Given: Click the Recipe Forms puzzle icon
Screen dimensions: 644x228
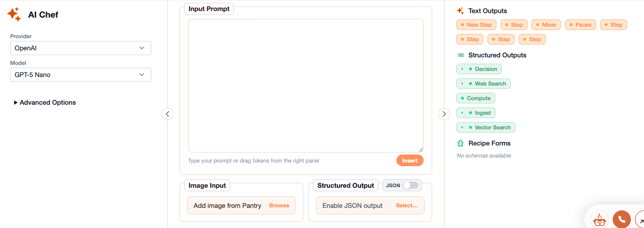Looking at the screenshot, I should [x=460, y=143].
